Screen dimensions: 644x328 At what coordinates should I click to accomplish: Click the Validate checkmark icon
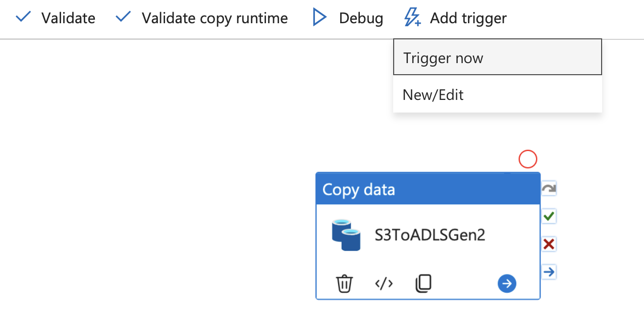tap(23, 18)
